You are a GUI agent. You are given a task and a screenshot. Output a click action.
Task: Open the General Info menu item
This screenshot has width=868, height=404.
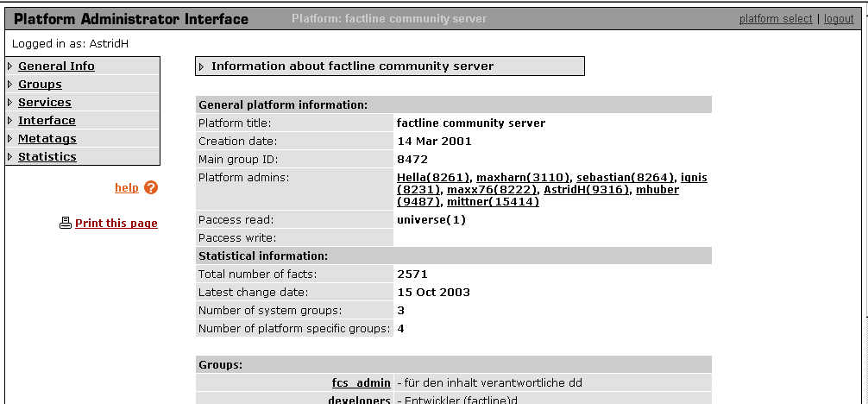pos(56,66)
